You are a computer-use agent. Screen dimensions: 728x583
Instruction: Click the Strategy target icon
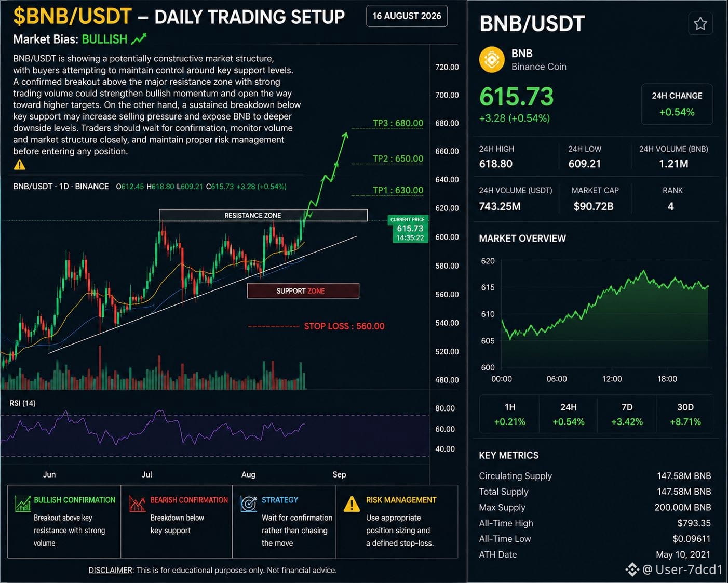pyautogui.click(x=249, y=504)
